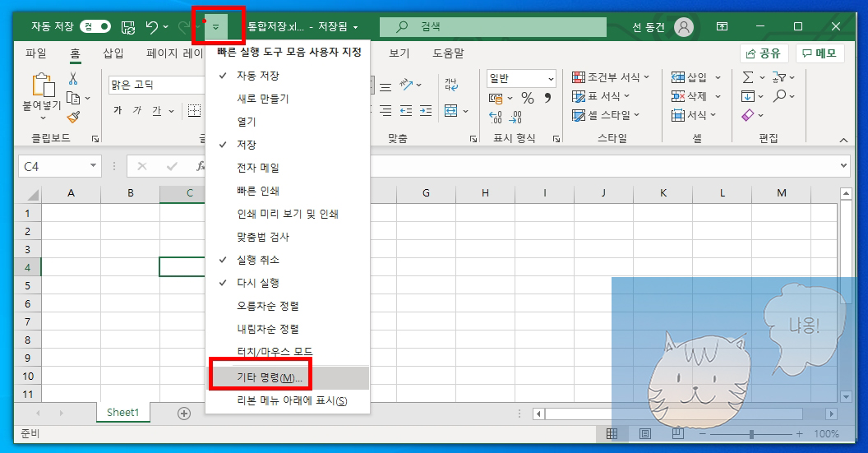
Task: Toggle Underline 간 formatting
Action: click(x=157, y=111)
